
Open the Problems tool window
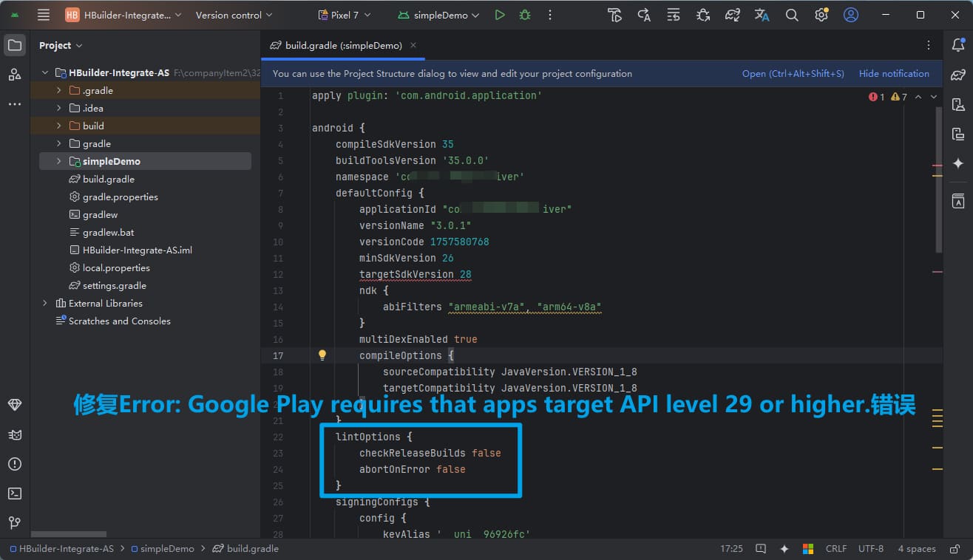pyautogui.click(x=15, y=464)
